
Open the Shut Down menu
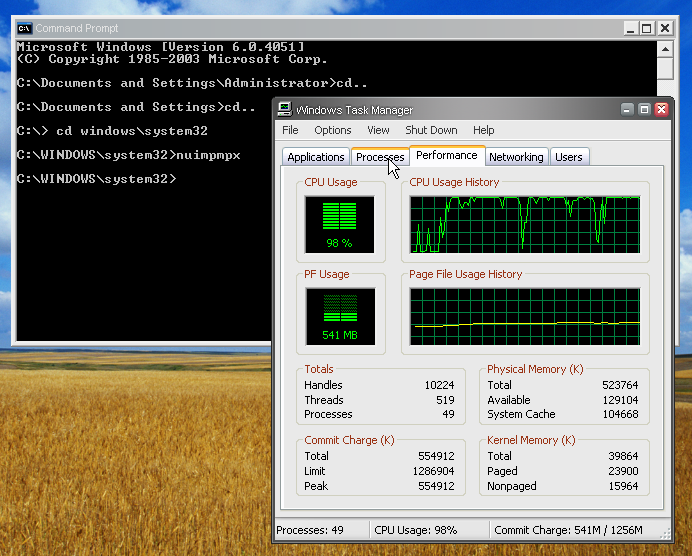click(x=431, y=130)
